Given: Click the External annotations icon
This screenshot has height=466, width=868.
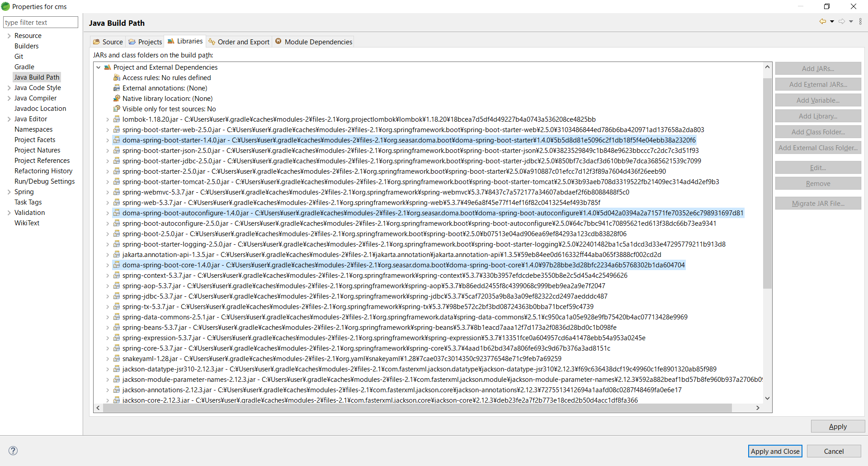Looking at the screenshot, I should (117, 88).
